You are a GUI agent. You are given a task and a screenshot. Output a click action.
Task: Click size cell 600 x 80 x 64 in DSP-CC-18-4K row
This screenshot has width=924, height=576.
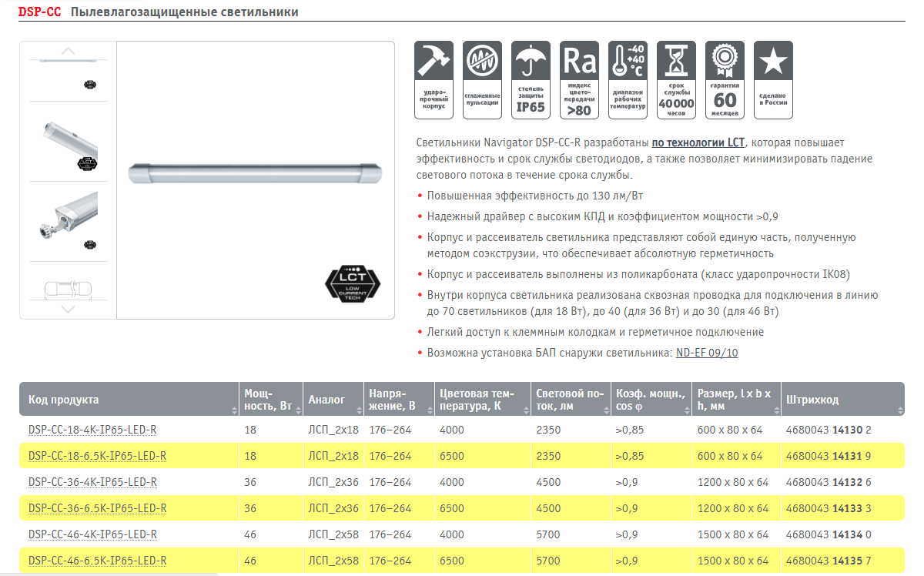730,430
